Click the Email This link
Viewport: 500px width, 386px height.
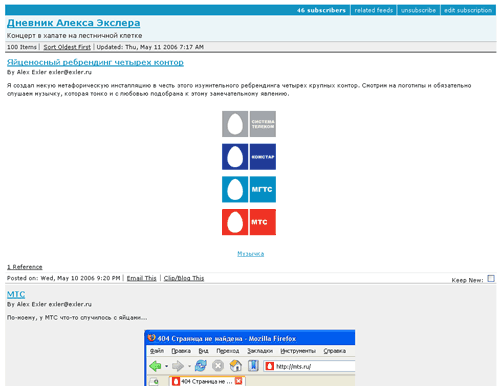(141, 278)
